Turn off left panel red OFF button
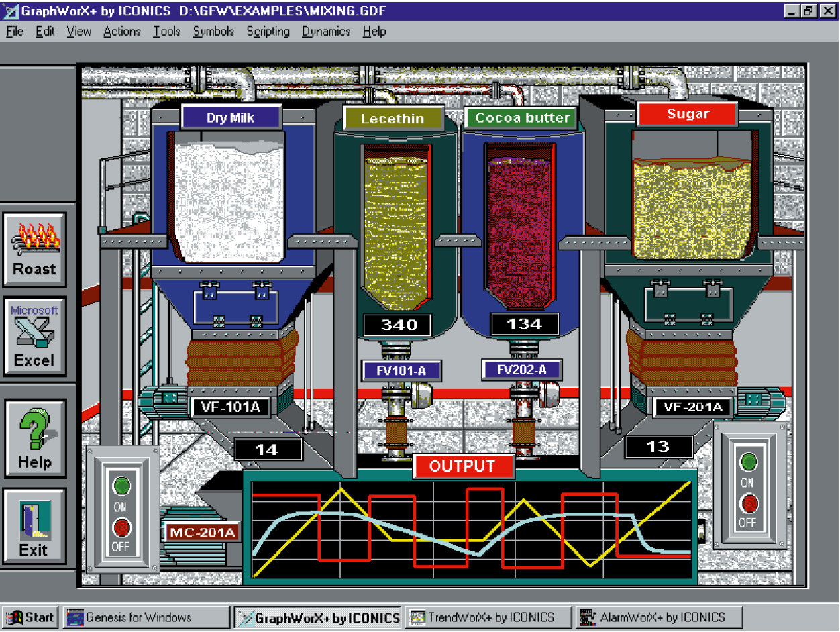This screenshot has width=840, height=632. [x=121, y=528]
